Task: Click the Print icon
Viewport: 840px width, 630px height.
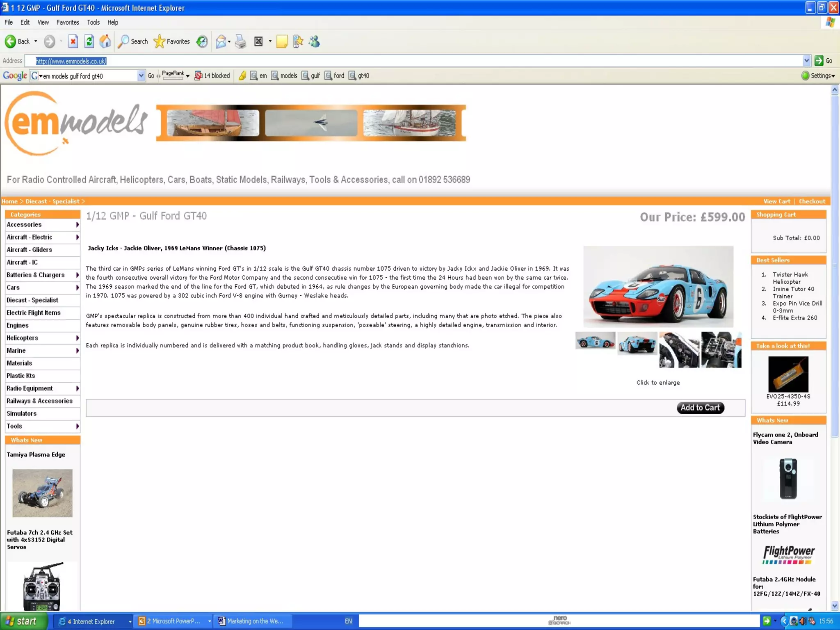Action: tap(241, 41)
